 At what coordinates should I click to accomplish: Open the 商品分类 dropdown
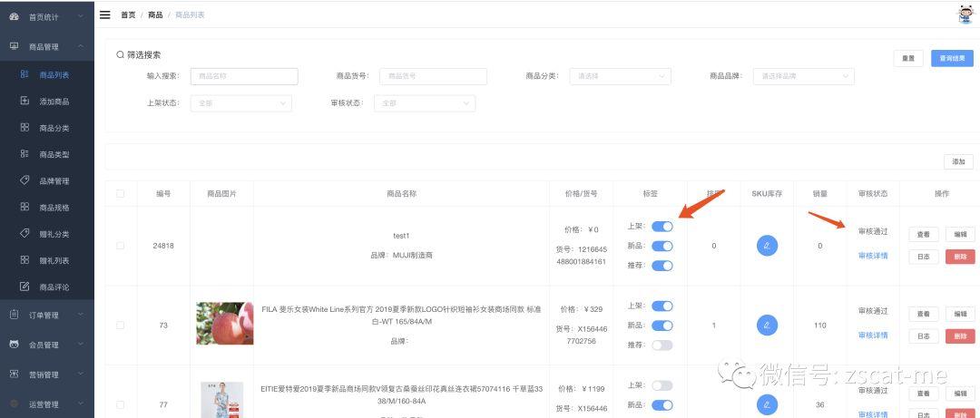(620, 76)
